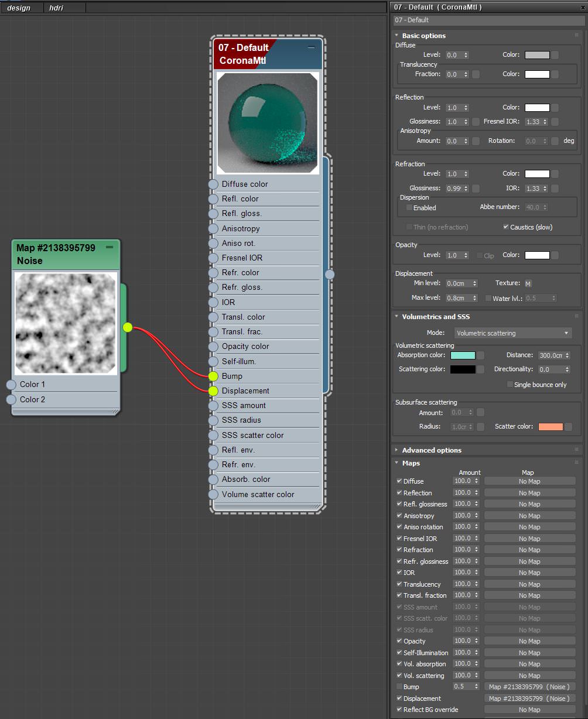
Task: Collapse the Noise map node
Action: point(110,248)
